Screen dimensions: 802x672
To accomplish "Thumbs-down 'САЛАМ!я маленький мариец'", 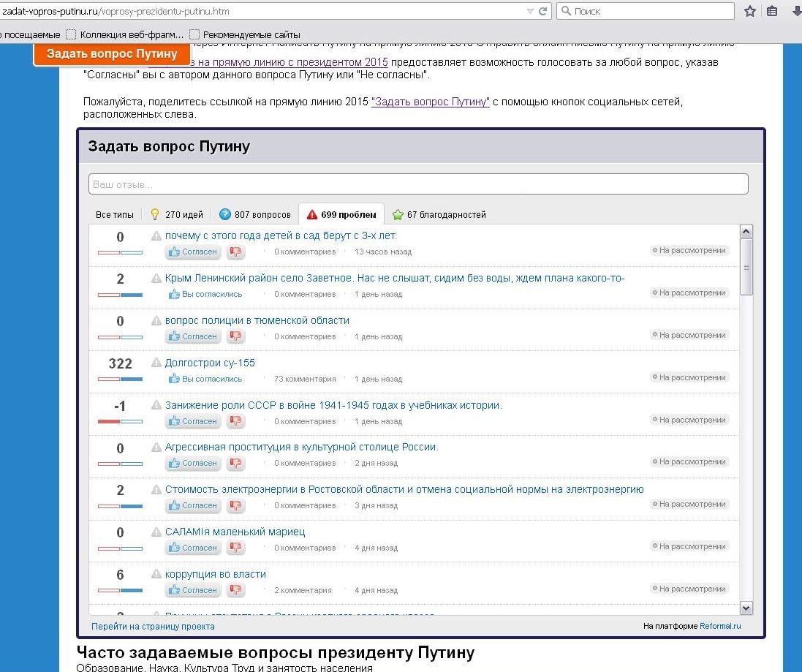I will 236,548.
